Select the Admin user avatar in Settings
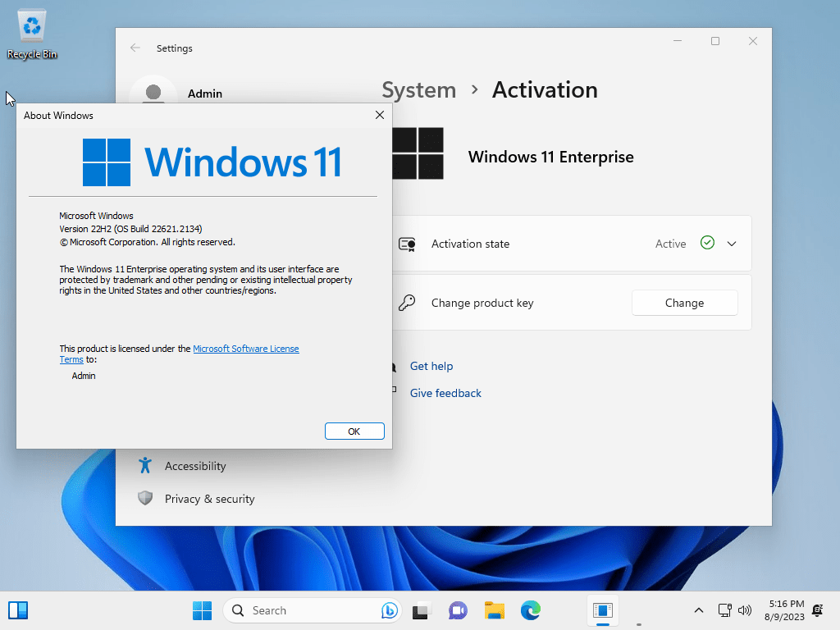 point(153,92)
